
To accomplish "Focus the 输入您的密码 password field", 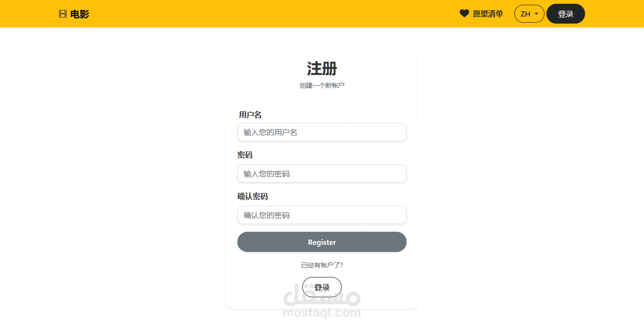I will (x=322, y=174).
